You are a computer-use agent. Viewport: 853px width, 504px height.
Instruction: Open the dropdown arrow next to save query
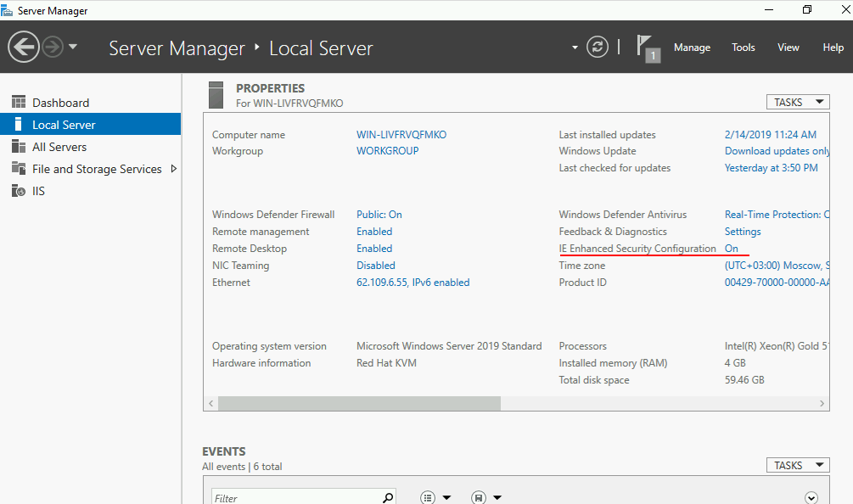click(x=497, y=497)
